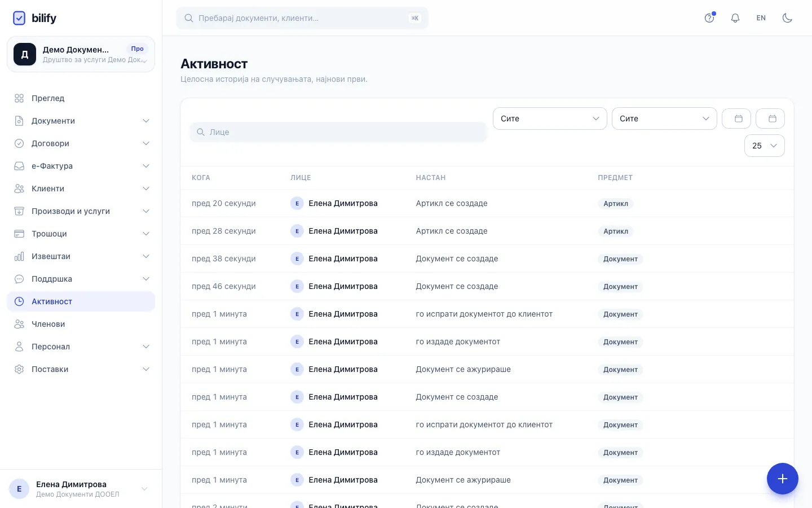Open the end date calendar picker
The image size is (812, 508).
(770, 119)
